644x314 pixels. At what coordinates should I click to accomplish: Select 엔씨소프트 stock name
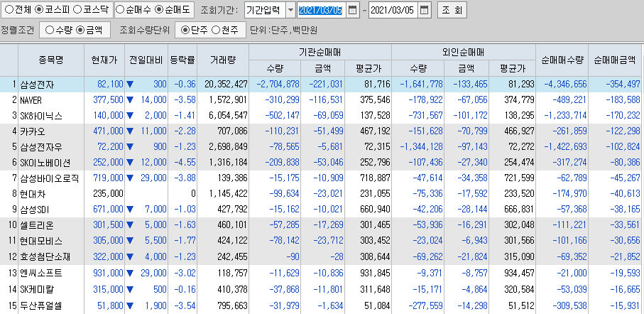pos(41,273)
